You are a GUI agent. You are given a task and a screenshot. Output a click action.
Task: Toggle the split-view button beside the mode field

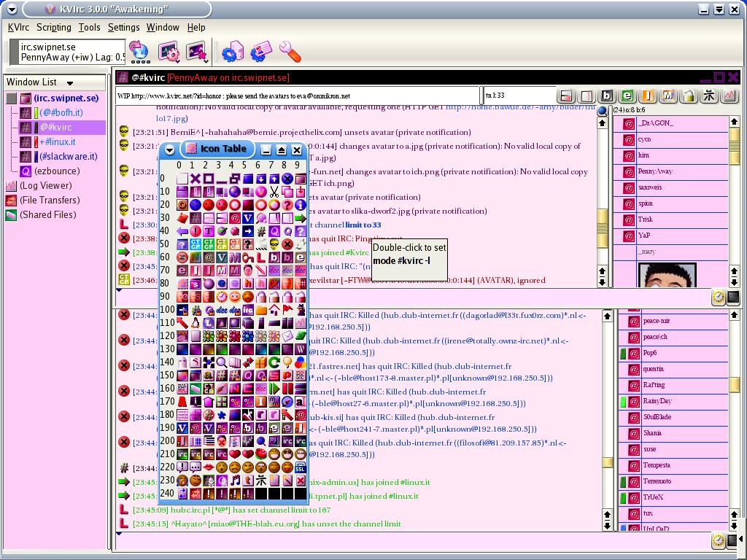[566, 96]
